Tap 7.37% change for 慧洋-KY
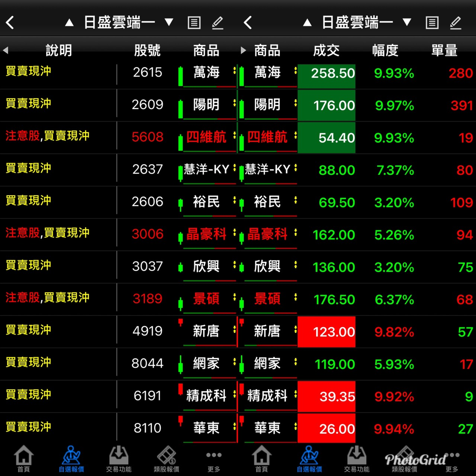 (395, 170)
